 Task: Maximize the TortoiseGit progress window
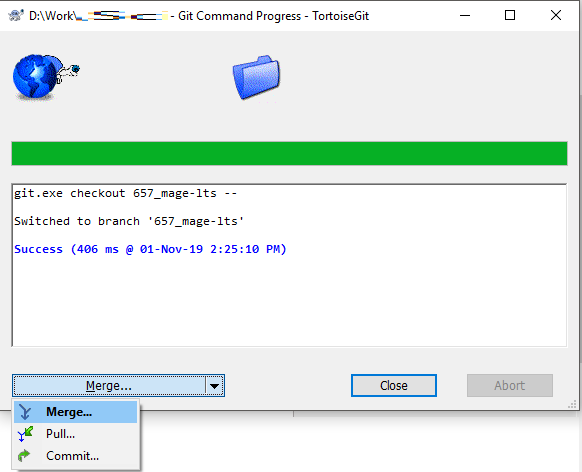[x=510, y=16]
